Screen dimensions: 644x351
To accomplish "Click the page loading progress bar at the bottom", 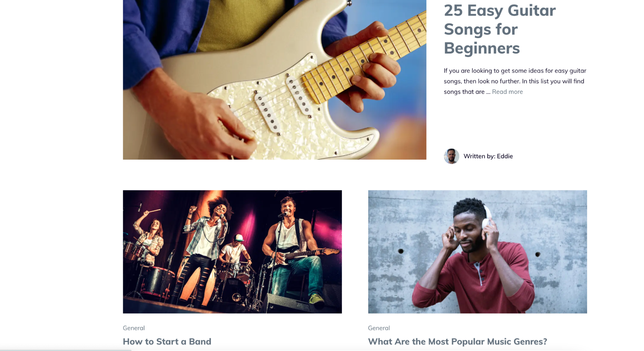I will pos(66,350).
